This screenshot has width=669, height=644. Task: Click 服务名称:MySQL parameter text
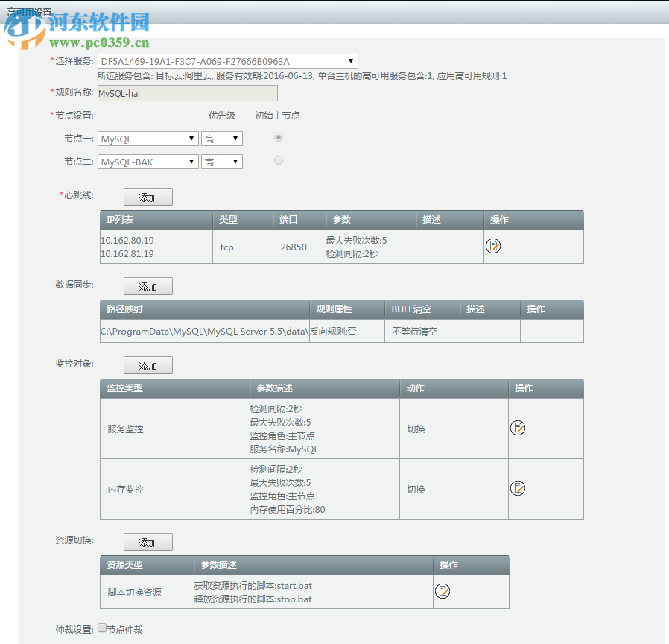click(284, 449)
